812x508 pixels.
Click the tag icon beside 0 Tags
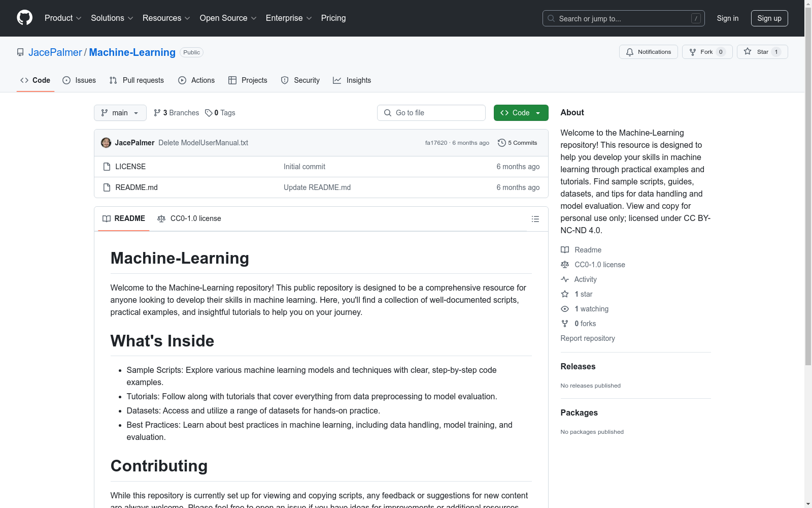coord(209,113)
